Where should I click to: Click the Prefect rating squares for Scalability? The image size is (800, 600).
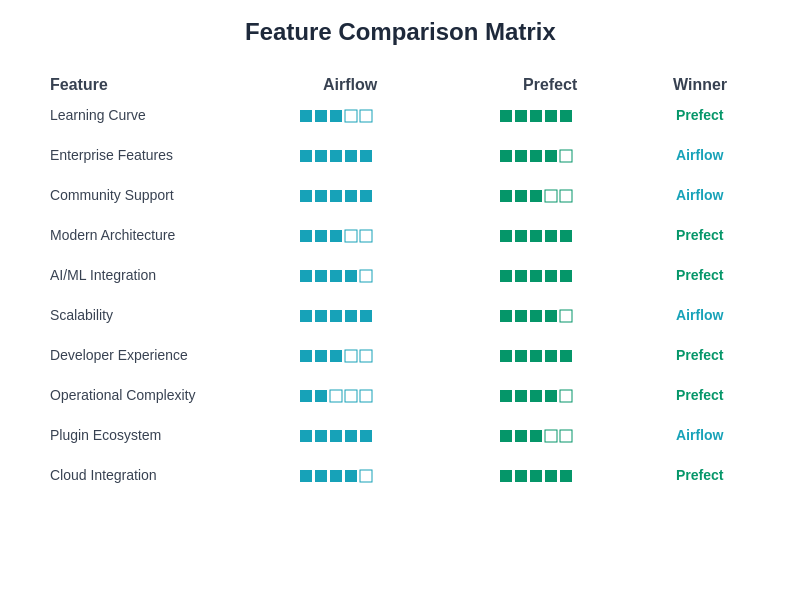(x=536, y=316)
